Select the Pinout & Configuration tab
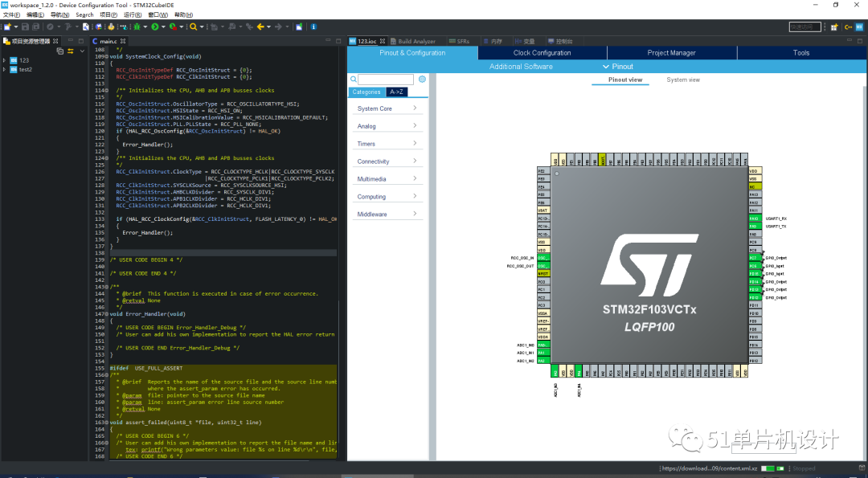 click(x=412, y=53)
